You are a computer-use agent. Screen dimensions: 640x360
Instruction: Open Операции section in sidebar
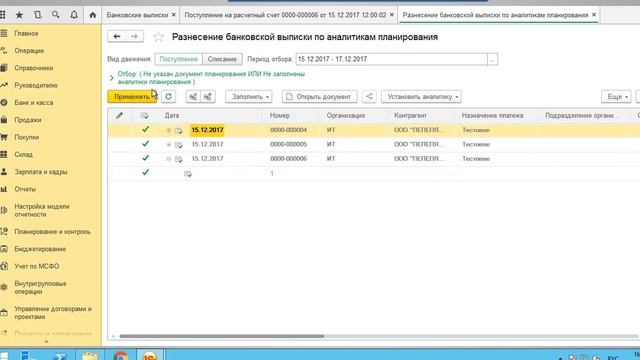pyautogui.click(x=29, y=51)
